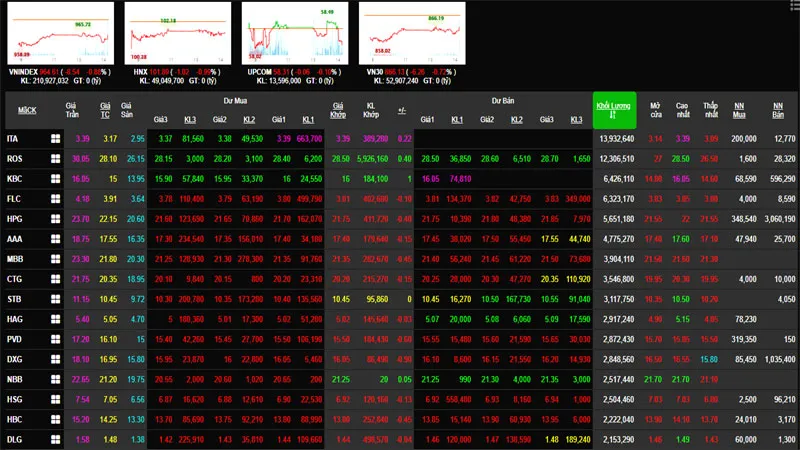The width and height of the screenshot is (800, 450).
Task: Select DXG stock symbol
Action: (x=14, y=359)
